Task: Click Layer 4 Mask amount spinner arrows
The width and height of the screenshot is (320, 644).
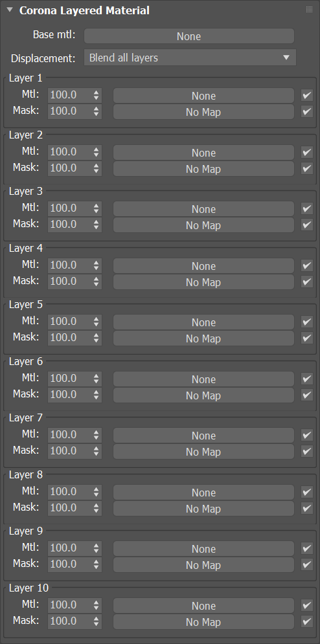Action: [97, 282]
